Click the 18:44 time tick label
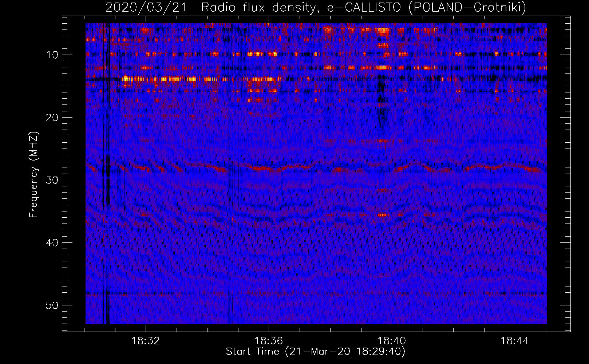589x364 pixels. [515, 341]
